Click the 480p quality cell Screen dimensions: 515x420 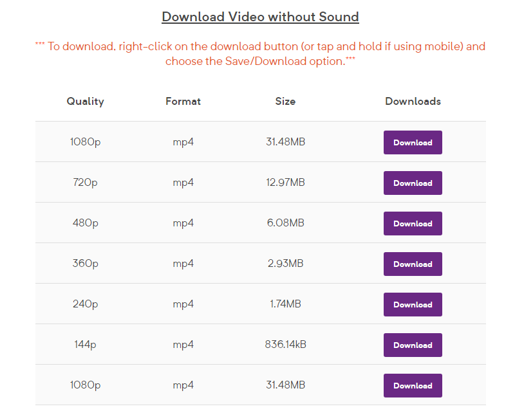point(85,223)
